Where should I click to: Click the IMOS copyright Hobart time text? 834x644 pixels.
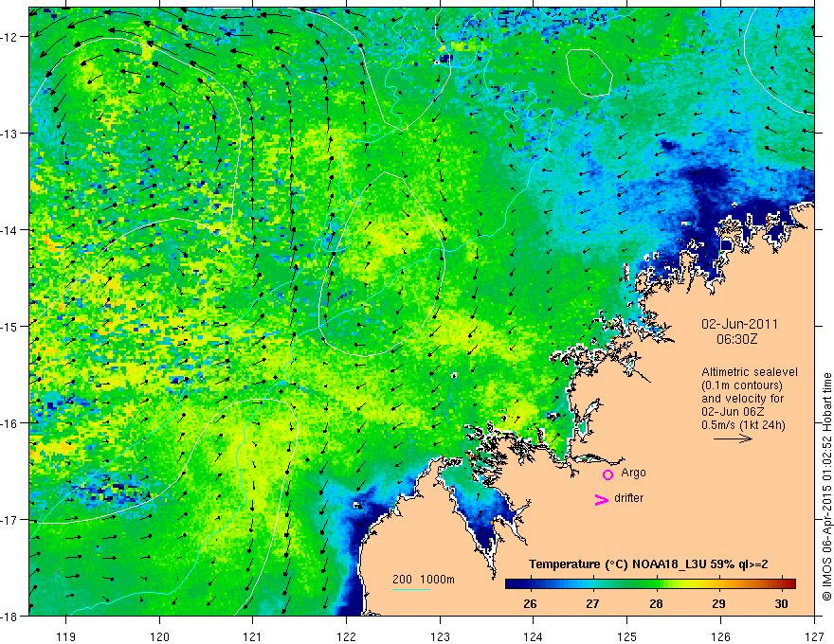[826, 487]
